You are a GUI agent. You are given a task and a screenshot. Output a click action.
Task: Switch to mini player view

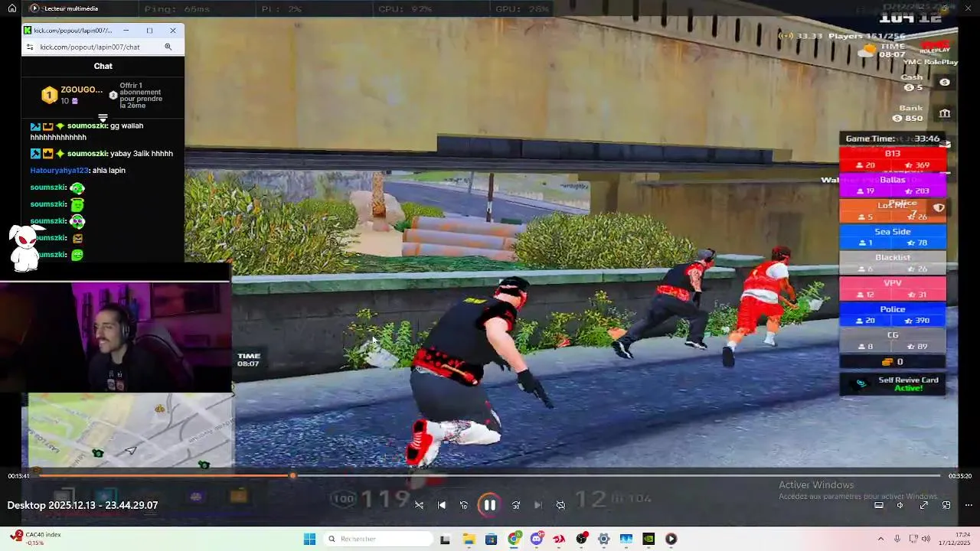(946, 505)
